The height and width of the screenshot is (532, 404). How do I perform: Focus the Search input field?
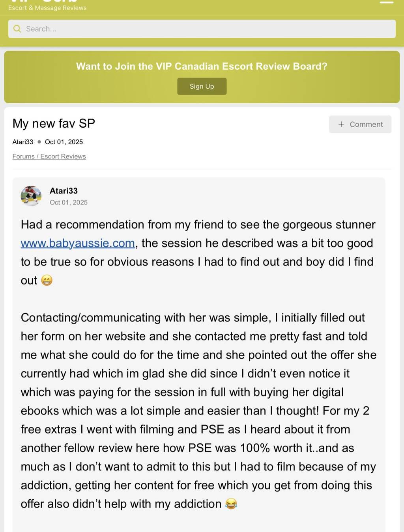click(x=205, y=29)
